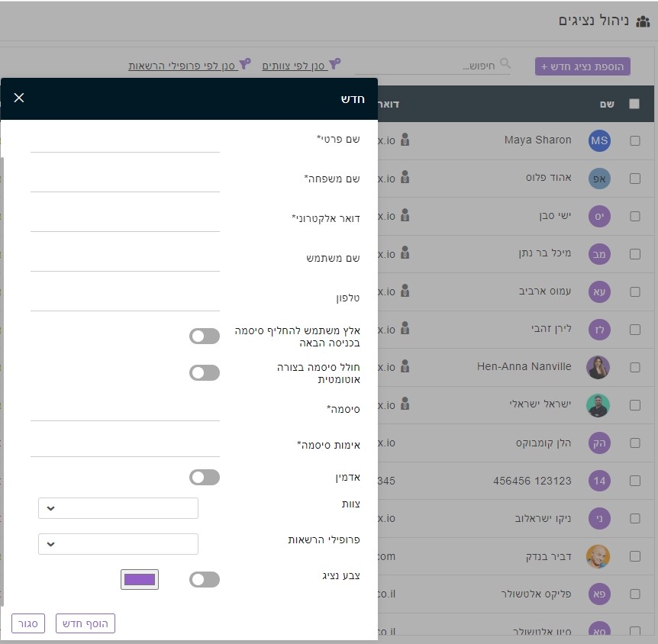This screenshot has width=658, height=644.
Task: Check the box for Hen-Anna Nanville
Action: pyautogui.click(x=635, y=368)
